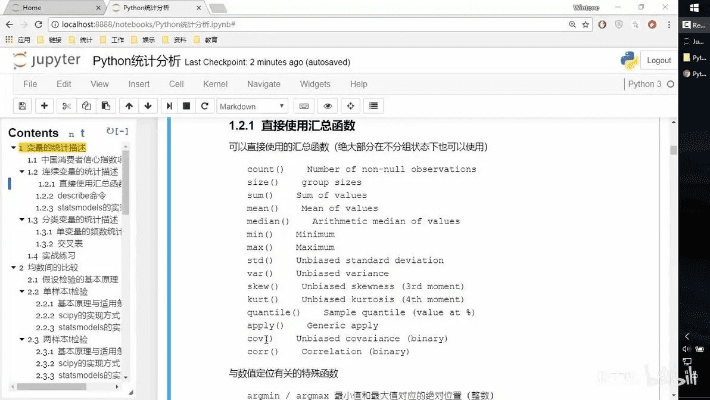Move the selected cell down

pos(148,106)
